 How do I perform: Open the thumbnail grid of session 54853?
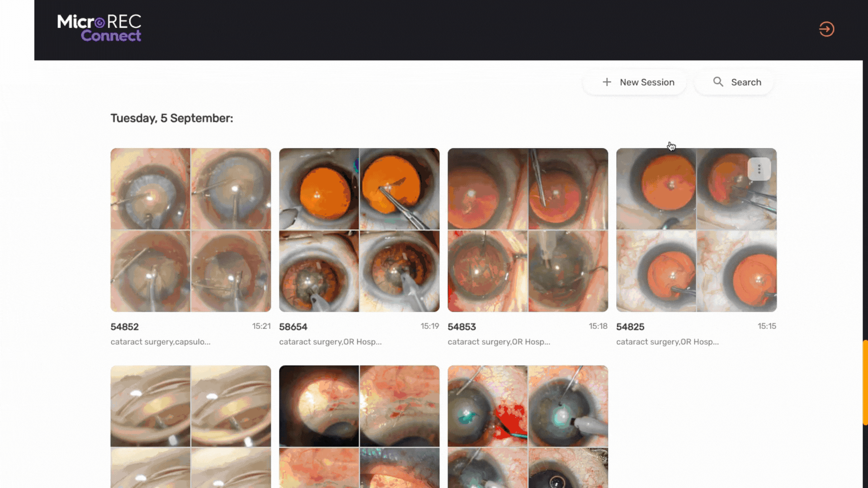[527, 230]
